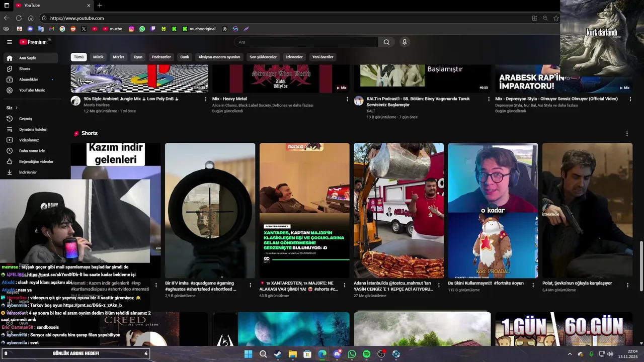This screenshot has width=644, height=362.
Task: Select the Son yüklenenler chip
Action: point(263,57)
